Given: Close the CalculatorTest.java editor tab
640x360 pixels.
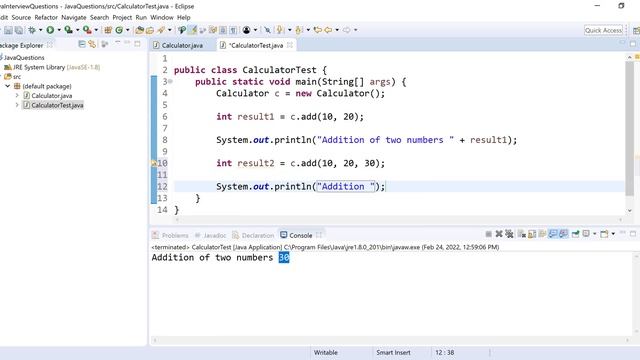Looking at the screenshot, I should [x=290, y=45].
